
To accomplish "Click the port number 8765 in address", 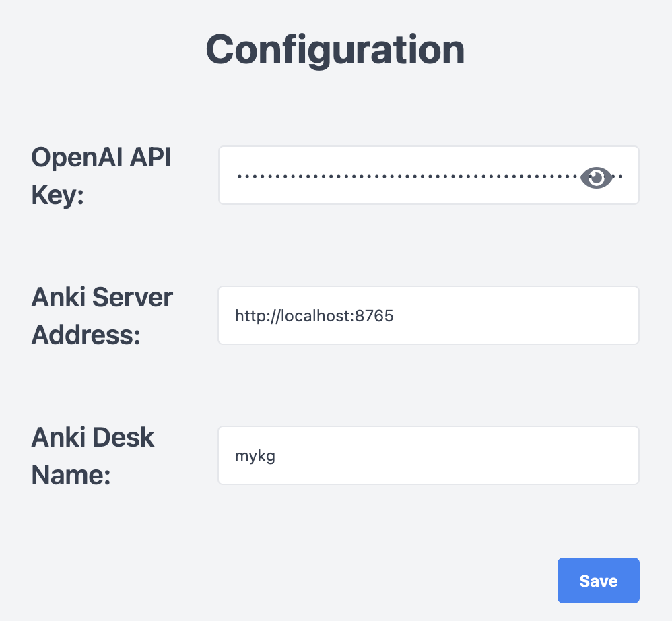I will tap(375, 315).
